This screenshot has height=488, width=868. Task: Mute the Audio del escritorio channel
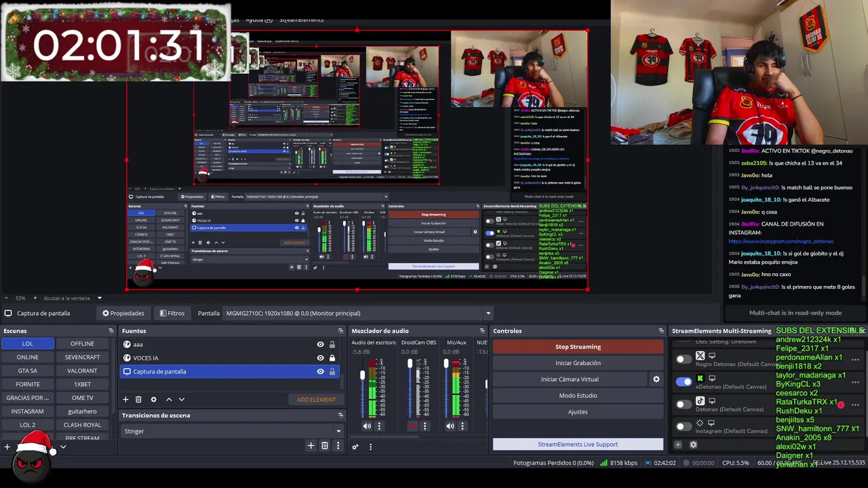point(367,426)
